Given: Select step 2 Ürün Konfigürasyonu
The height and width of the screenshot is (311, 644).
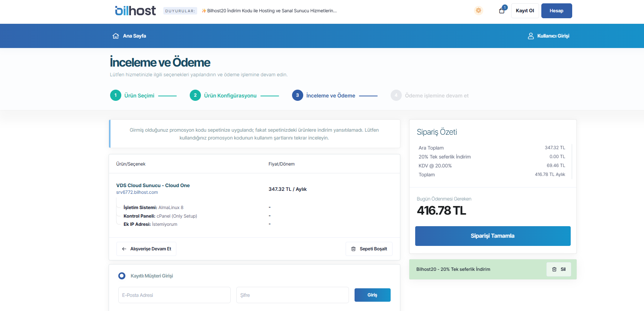Looking at the screenshot, I should tap(223, 96).
